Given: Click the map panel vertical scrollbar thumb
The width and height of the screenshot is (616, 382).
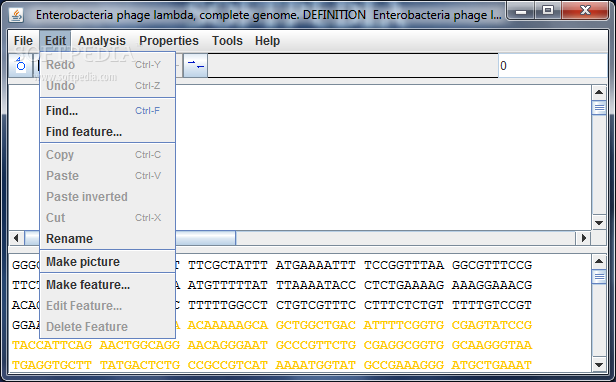Looking at the screenshot, I should pyautogui.click(x=599, y=108).
